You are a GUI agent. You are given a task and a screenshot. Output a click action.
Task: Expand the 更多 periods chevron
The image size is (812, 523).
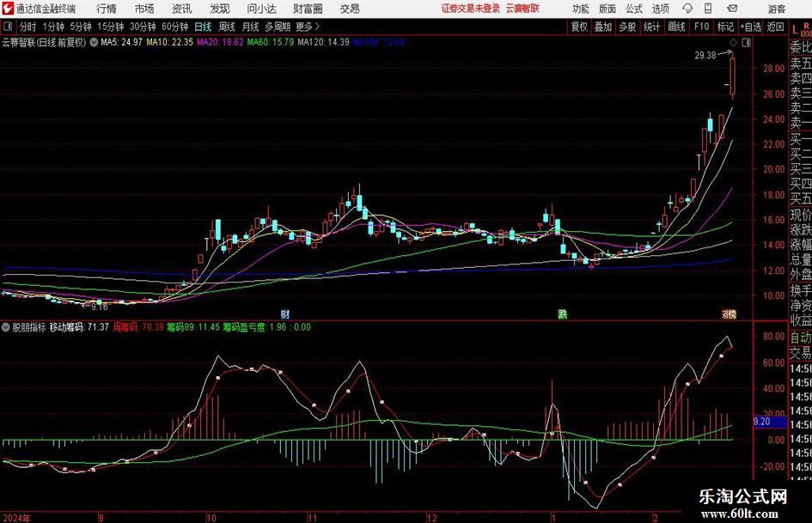pyautogui.click(x=317, y=27)
